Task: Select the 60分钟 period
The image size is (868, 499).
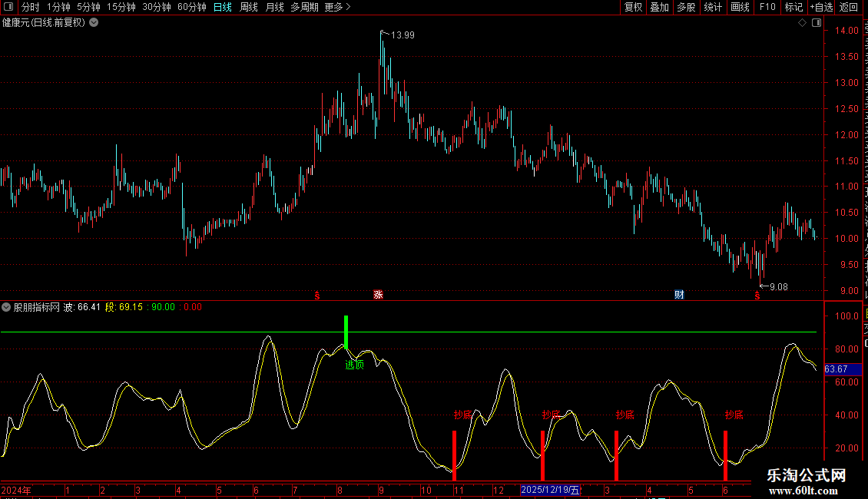Action: 192,7
